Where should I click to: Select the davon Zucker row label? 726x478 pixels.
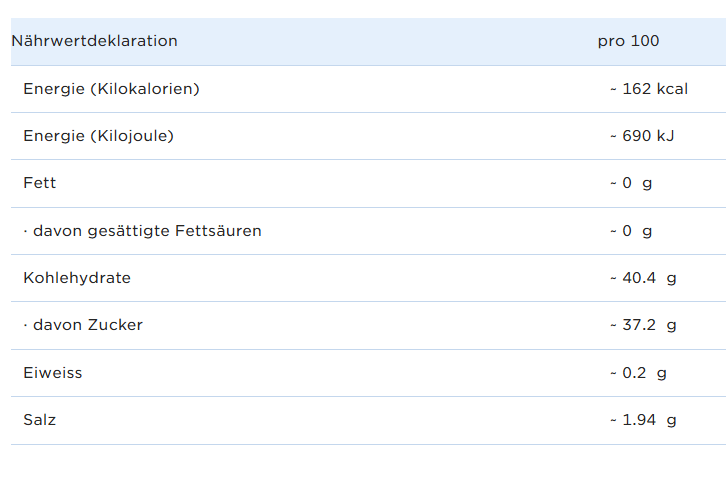click(83, 325)
